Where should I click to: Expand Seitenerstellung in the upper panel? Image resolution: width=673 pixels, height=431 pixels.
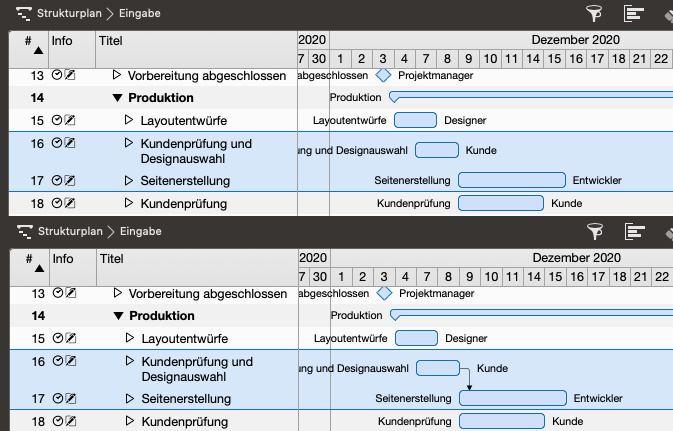tap(129, 181)
